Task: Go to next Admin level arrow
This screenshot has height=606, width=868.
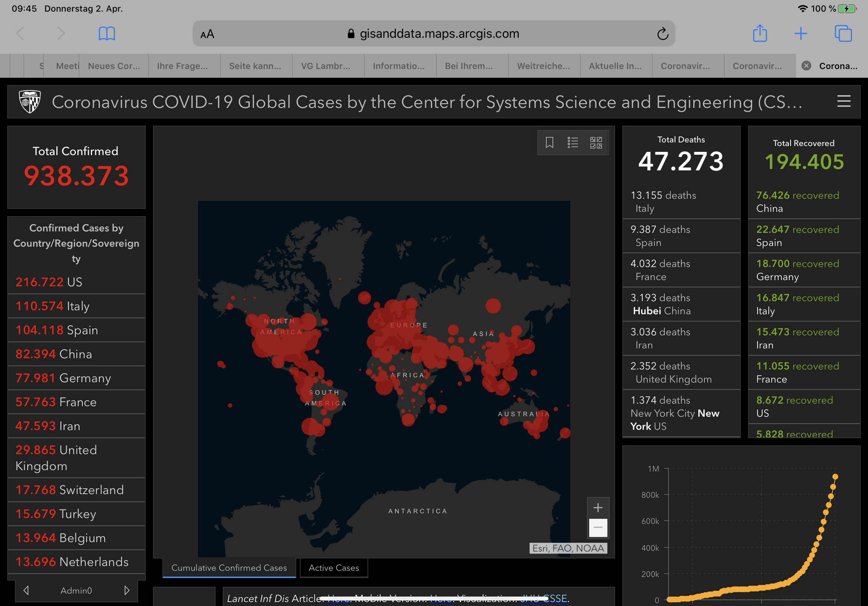Action: coord(127,590)
